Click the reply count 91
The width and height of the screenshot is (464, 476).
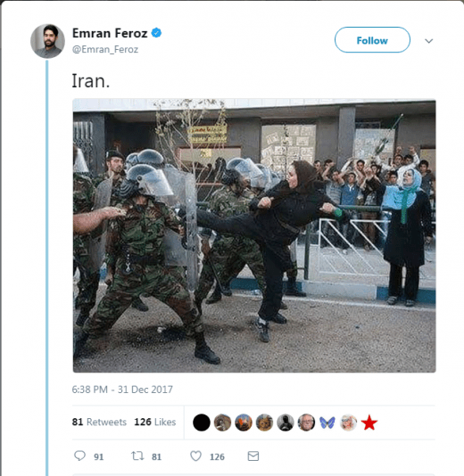98,457
